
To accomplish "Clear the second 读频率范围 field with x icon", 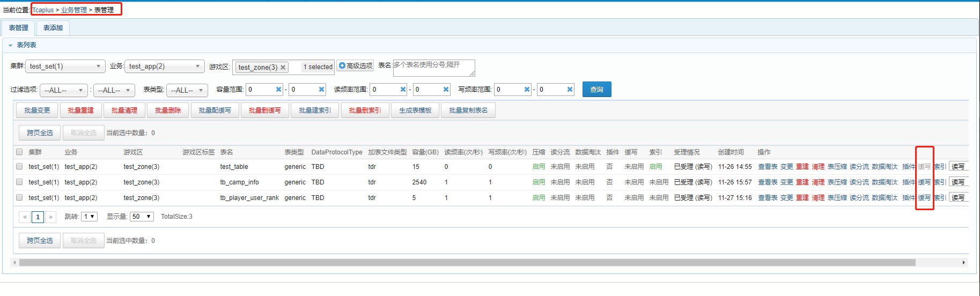I will click(446, 90).
